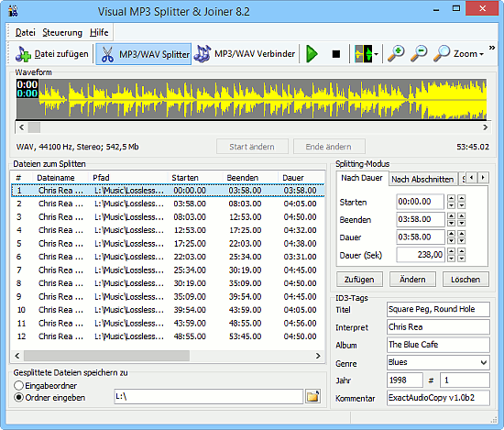Select row 2 starting at 03:58.00
The height and width of the screenshot is (430, 504).
pos(168,204)
